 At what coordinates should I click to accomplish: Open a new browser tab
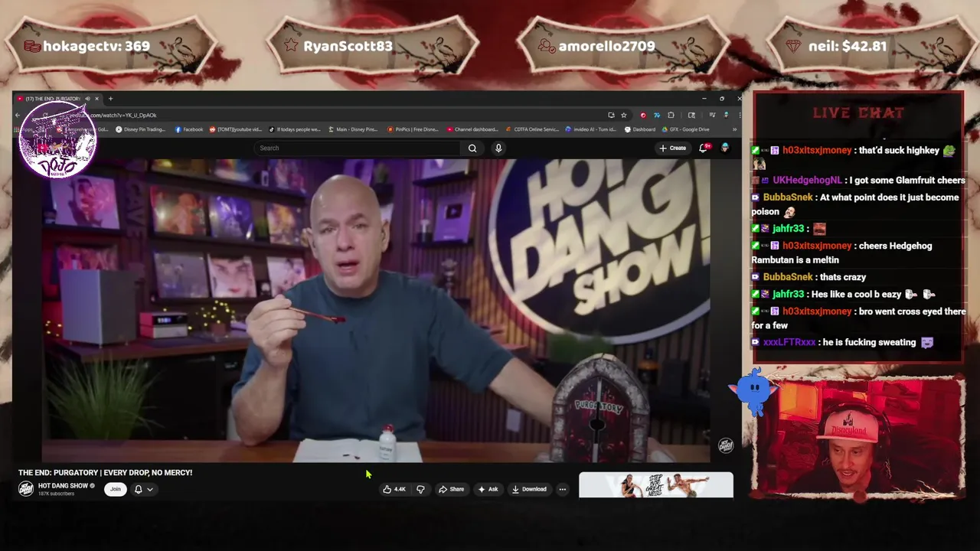110,99
